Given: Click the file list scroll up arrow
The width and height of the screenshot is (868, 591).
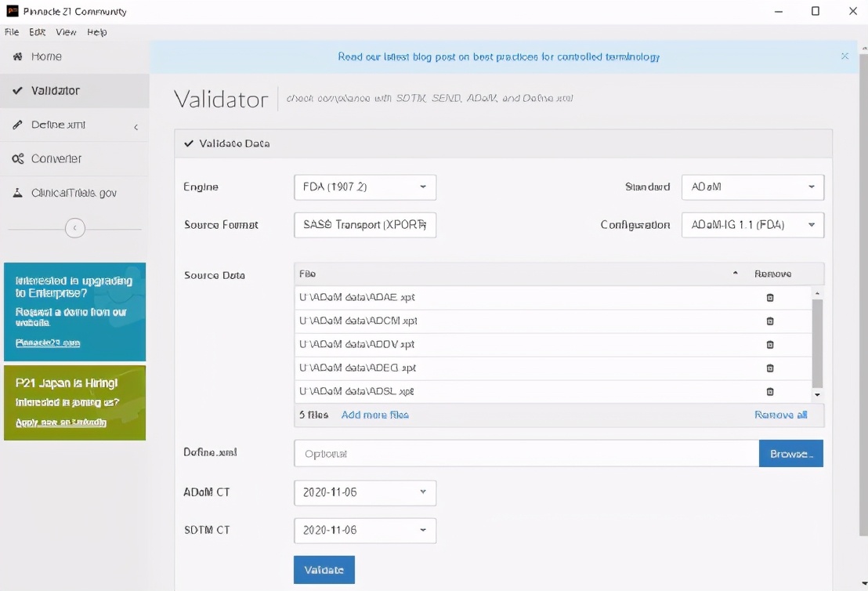Looking at the screenshot, I should [x=817, y=292].
